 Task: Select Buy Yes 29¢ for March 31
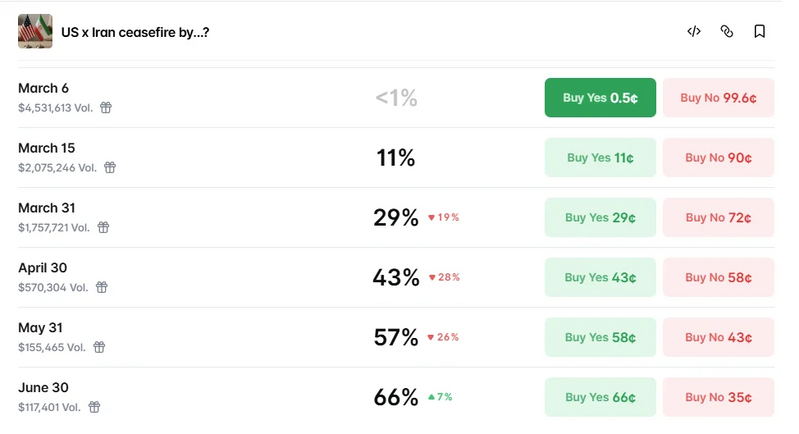(600, 218)
